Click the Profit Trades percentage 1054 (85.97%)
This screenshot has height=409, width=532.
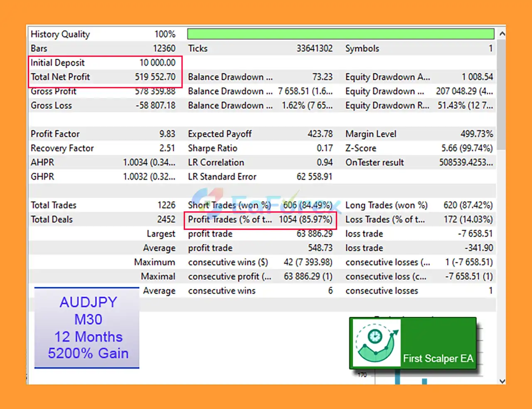click(305, 219)
